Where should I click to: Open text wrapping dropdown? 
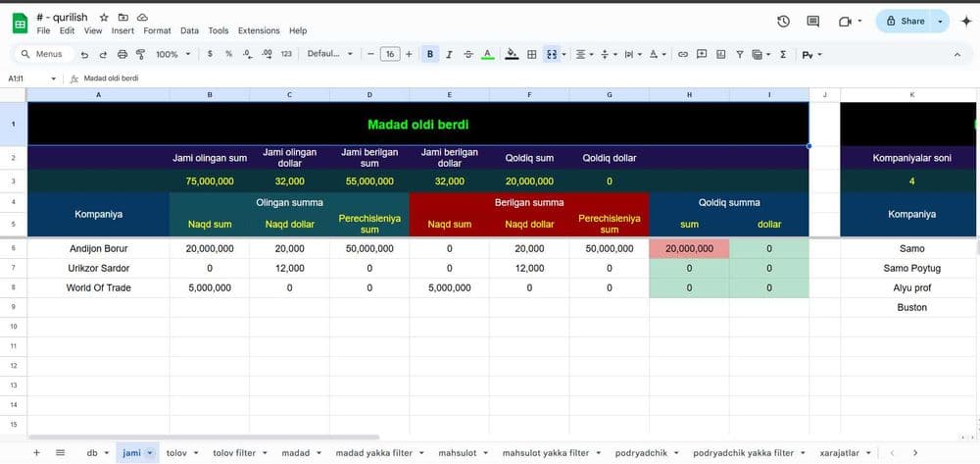632,54
